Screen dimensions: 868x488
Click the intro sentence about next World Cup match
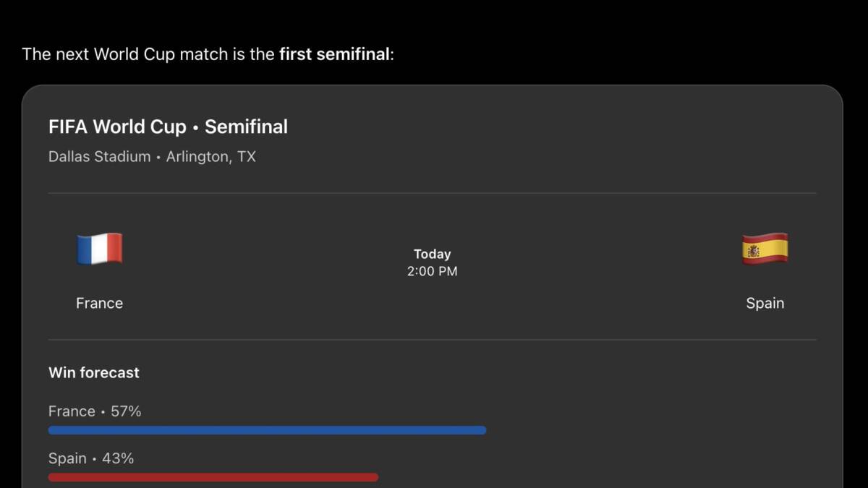[208, 53]
